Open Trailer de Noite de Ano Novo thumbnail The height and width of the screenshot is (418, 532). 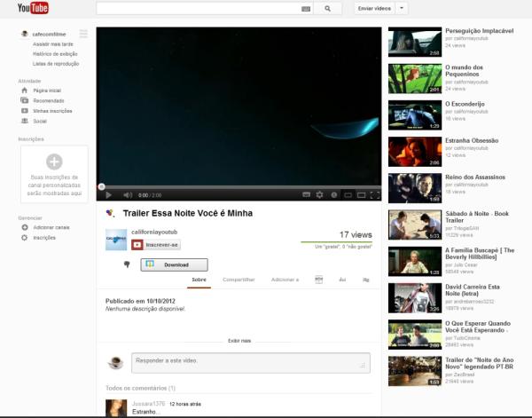415,371
